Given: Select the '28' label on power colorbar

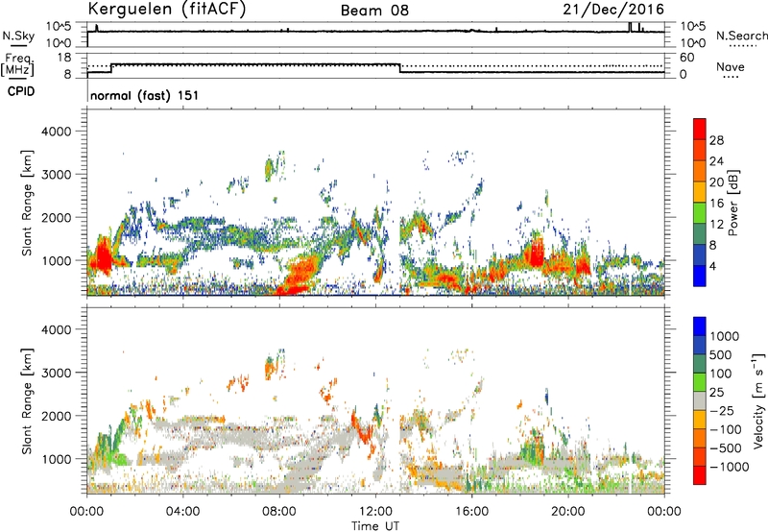Looking at the screenshot, I should click(716, 140).
